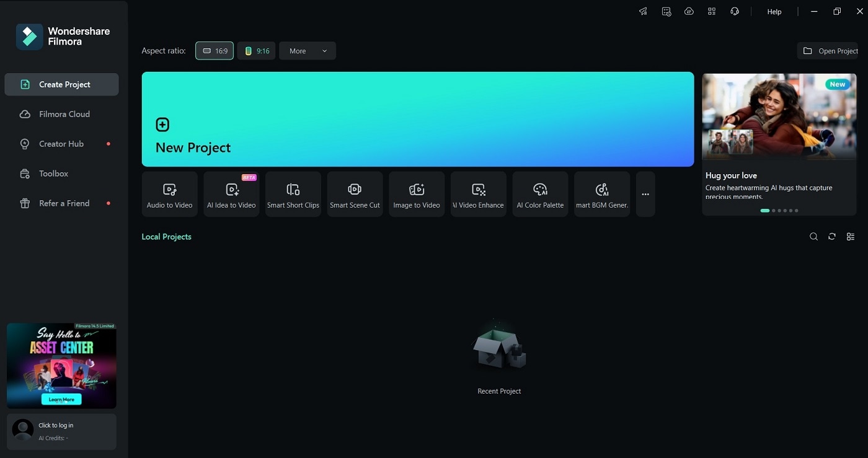Open the Hug your love promo card
This screenshot has width=868, height=458.
[x=779, y=144]
